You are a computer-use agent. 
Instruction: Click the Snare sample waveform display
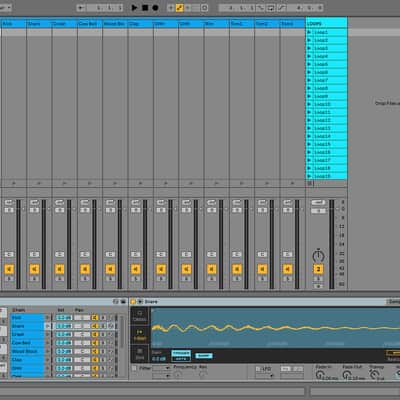click(275, 328)
